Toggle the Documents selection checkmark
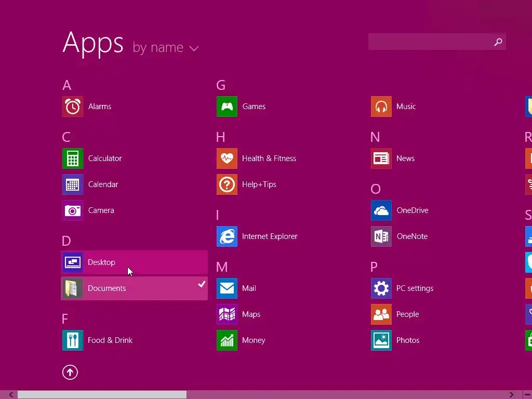 [x=202, y=284]
